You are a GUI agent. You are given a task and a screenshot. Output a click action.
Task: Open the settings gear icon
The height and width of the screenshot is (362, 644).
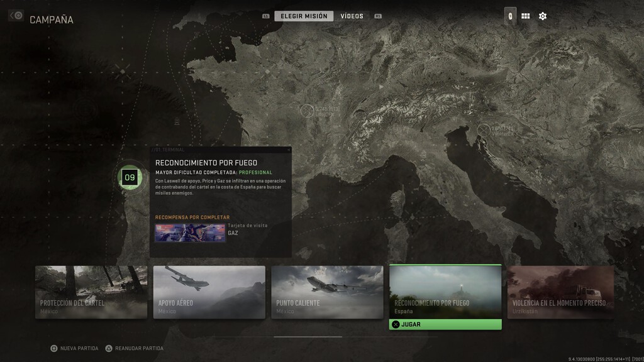point(543,16)
